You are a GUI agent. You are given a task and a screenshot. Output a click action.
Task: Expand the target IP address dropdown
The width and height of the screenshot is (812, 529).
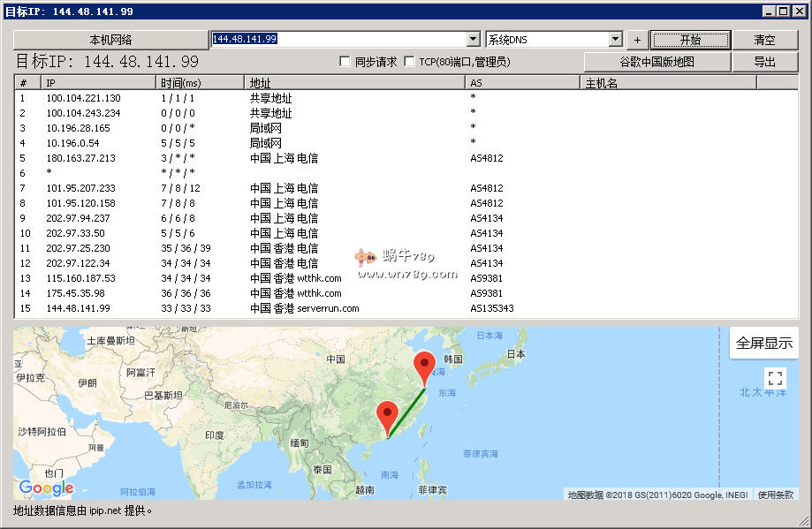473,40
